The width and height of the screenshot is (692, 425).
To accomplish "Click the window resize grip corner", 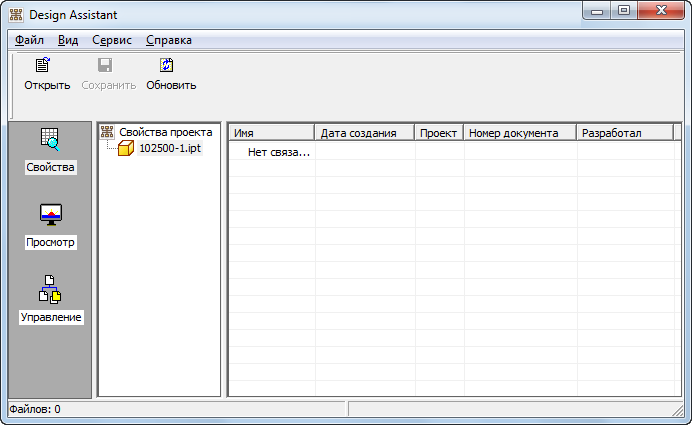I will tap(677, 410).
